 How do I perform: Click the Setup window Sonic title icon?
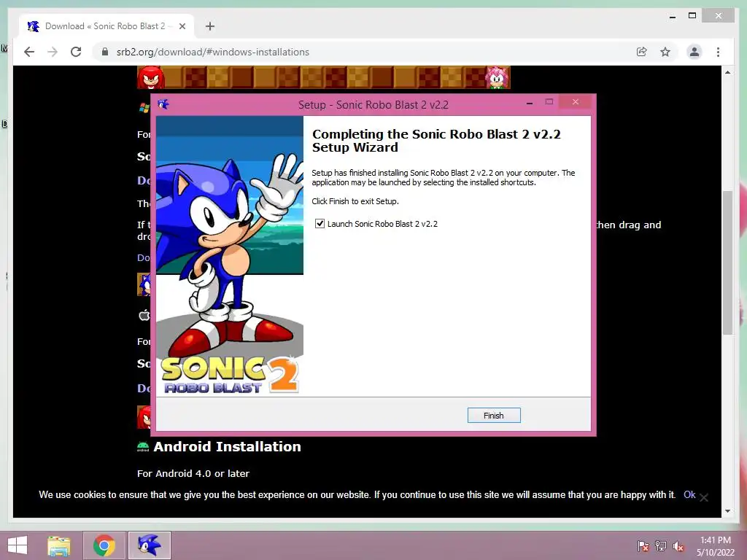tap(163, 104)
